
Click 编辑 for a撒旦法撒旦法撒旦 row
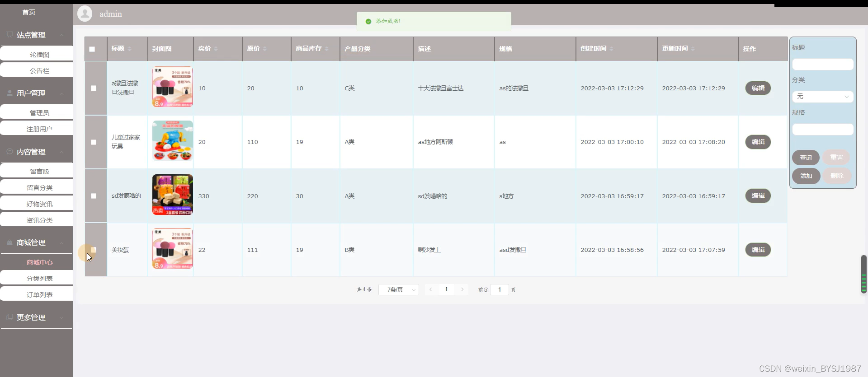tap(758, 88)
